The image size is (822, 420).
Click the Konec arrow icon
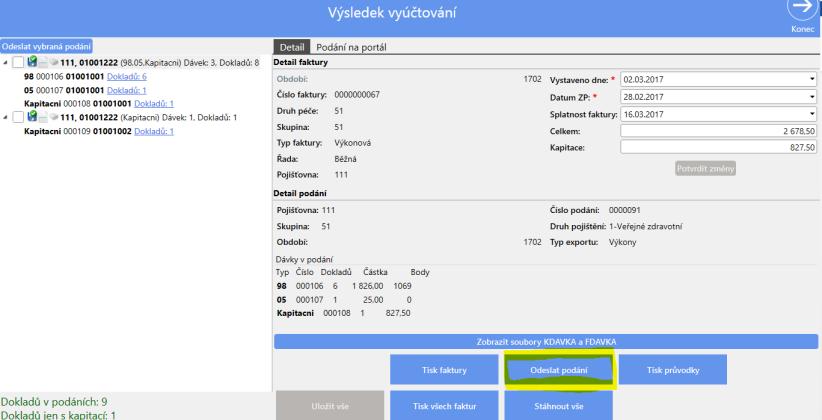pyautogui.click(x=803, y=9)
